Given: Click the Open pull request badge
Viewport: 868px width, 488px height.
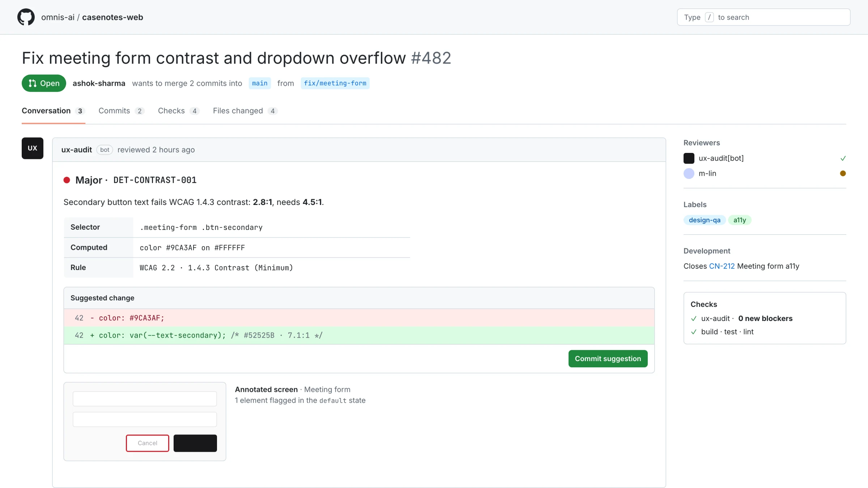Looking at the screenshot, I should pyautogui.click(x=44, y=83).
